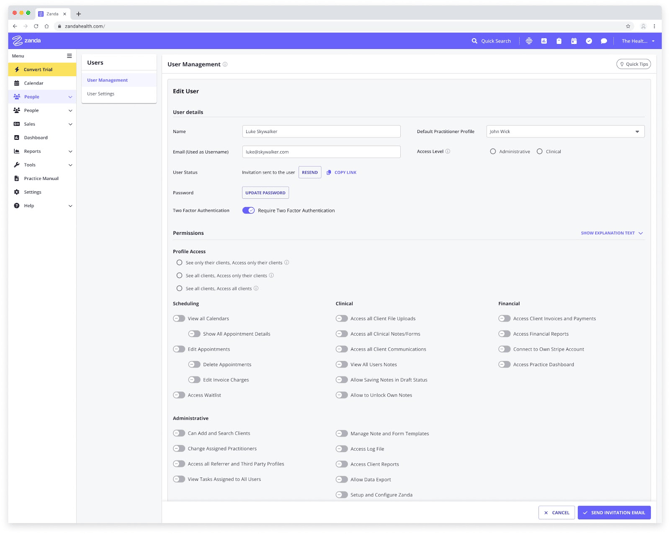
Task: Click the Quick Search magnifier
Action: click(475, 41)
